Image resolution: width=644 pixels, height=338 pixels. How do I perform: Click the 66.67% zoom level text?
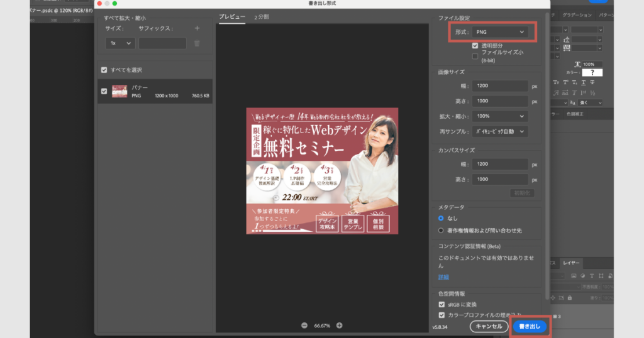322,325
